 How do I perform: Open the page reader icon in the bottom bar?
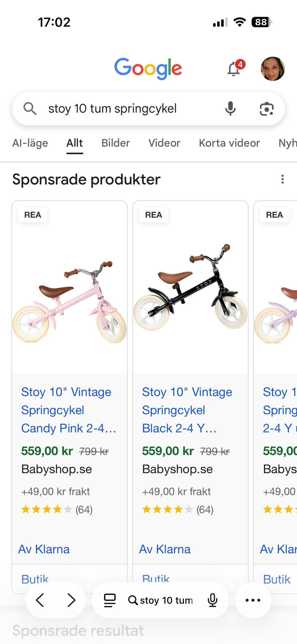[x=110, y=600]
